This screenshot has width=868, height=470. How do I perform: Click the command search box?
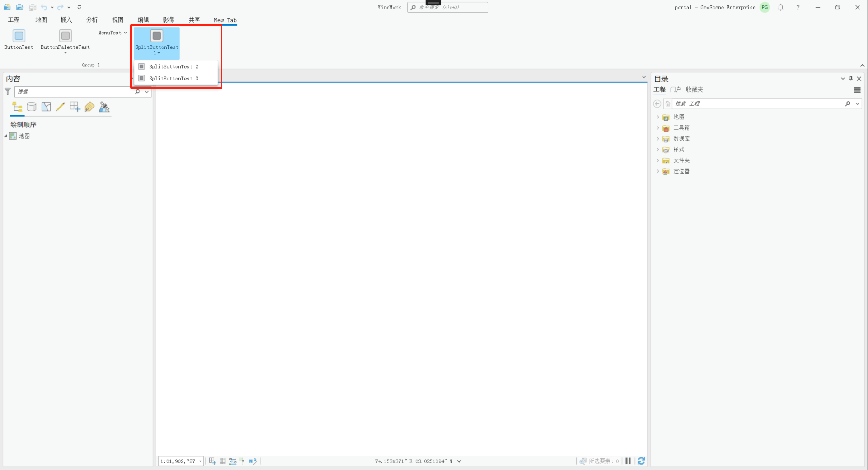click(447, 7)
